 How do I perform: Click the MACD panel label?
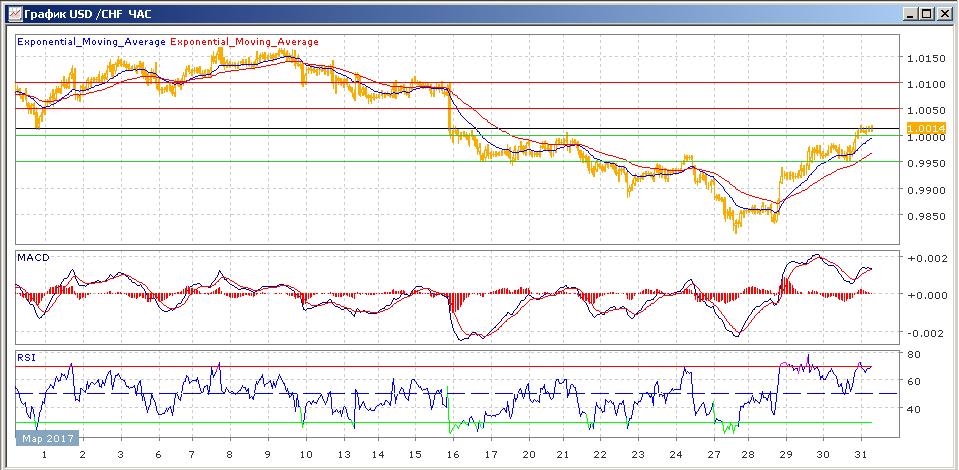point(34,258)
